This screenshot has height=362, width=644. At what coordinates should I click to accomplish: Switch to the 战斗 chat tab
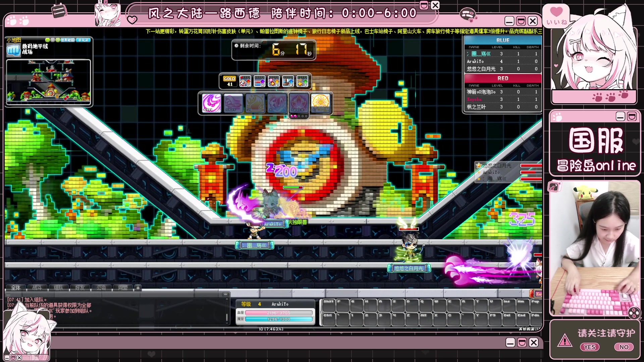37,288
